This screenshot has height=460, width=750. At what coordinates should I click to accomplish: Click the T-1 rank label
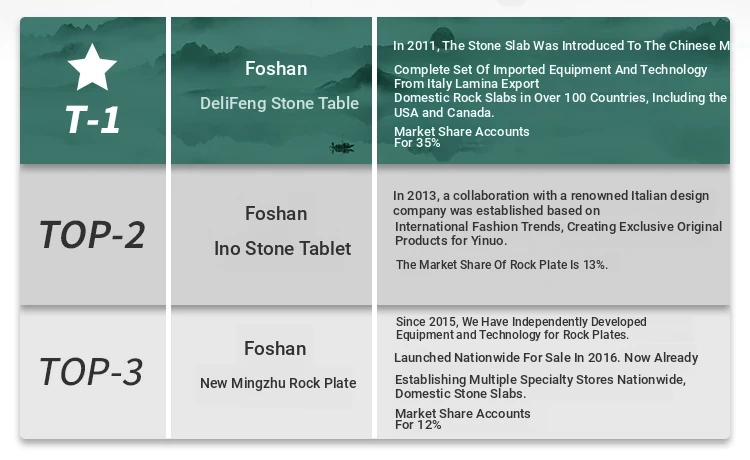(x=92, y=120)
